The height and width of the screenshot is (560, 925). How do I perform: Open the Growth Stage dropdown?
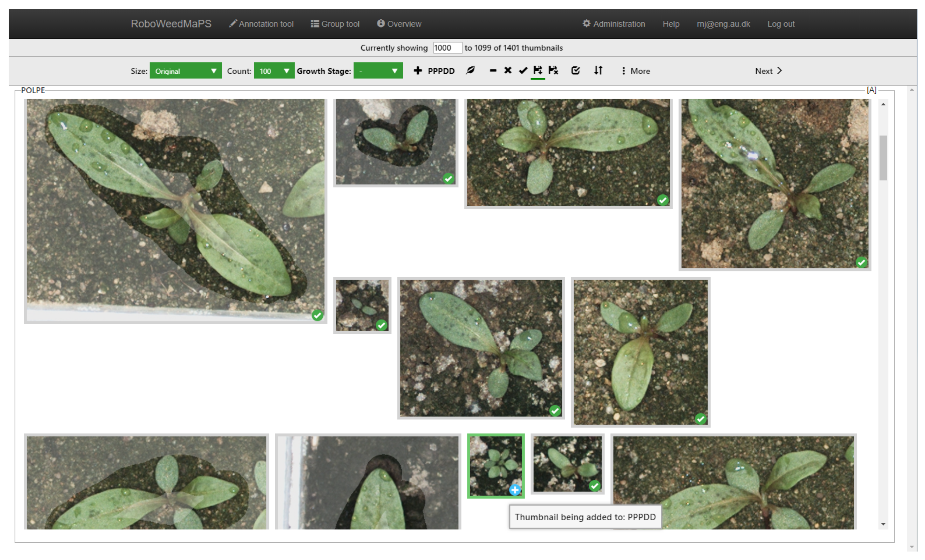click(378, 71)
